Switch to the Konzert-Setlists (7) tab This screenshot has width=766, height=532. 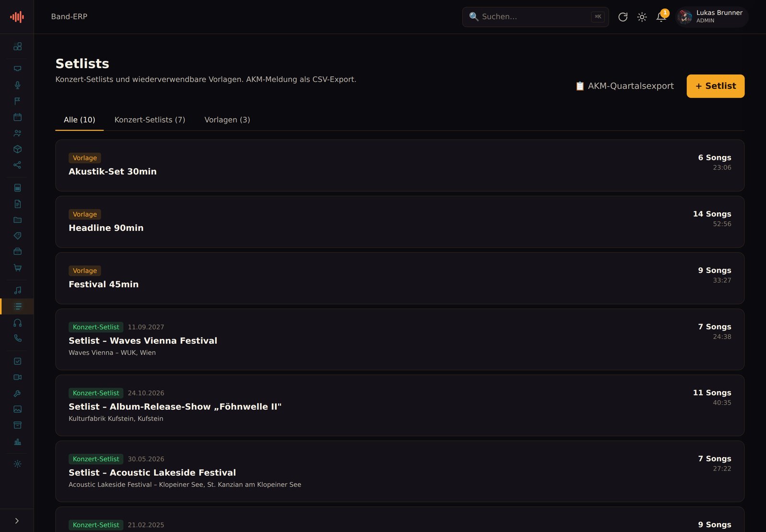150,120
